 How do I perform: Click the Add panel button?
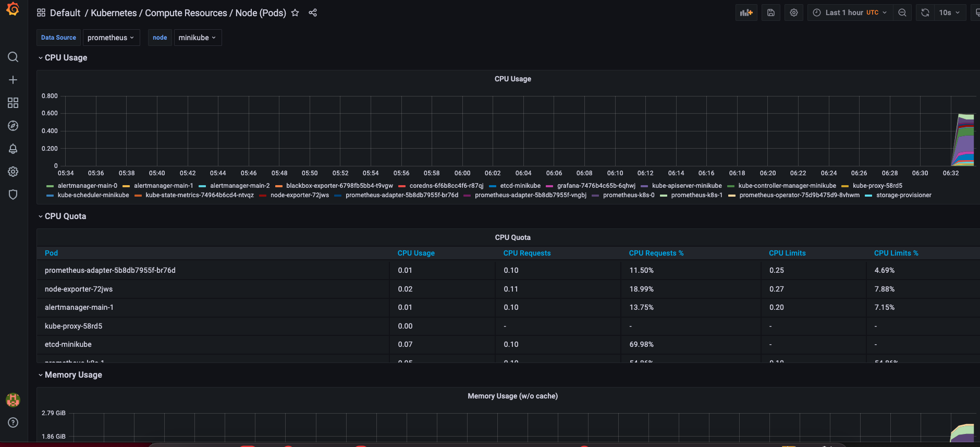tap(746, 13)
